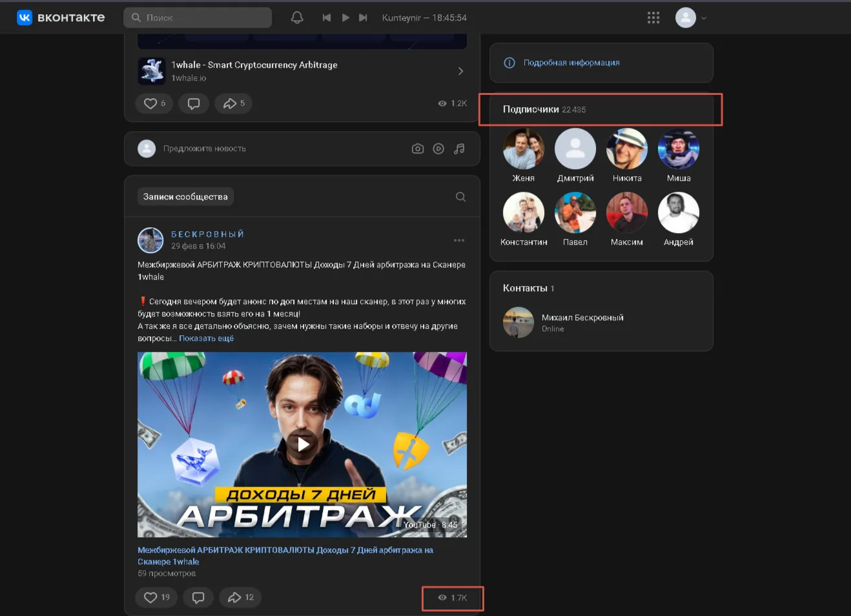The image size is (851, 616).
Task: Open the Межбиржевой АРБИТРАЖ video title link
Action: tap(285, 555)
